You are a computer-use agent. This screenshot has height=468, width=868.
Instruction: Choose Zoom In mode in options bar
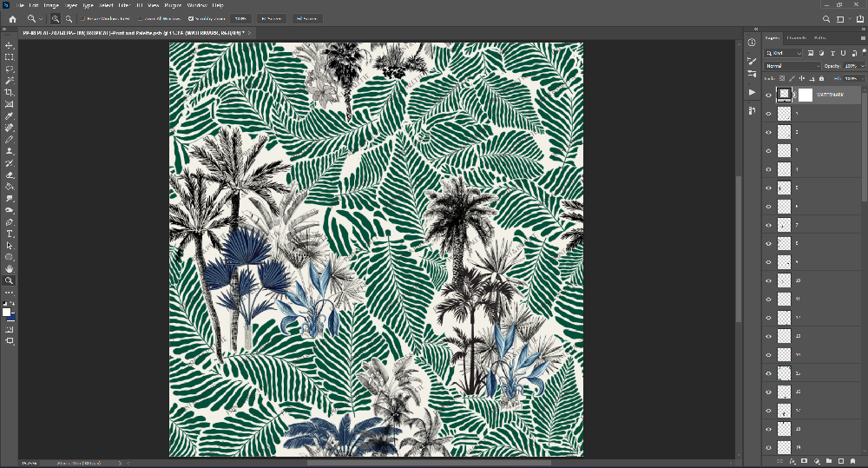[x=56, y=19]
